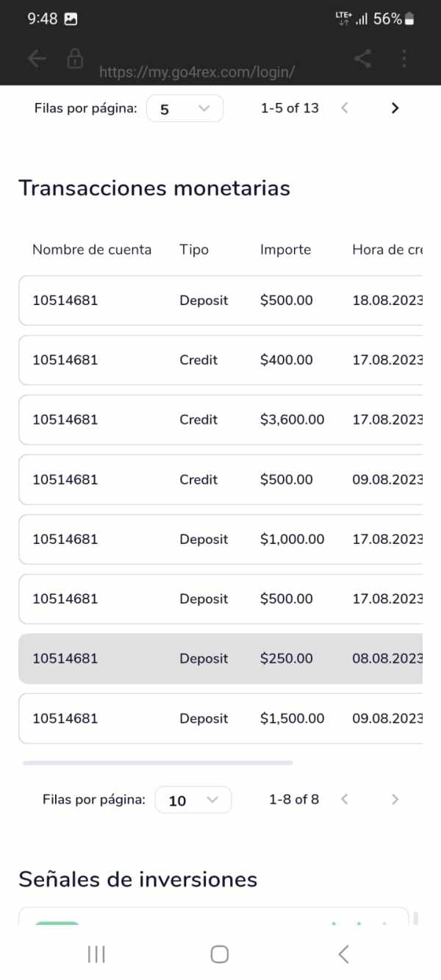Tap the padlock site security icon
This screenshot has width=441, height=980.
[75, 60]
